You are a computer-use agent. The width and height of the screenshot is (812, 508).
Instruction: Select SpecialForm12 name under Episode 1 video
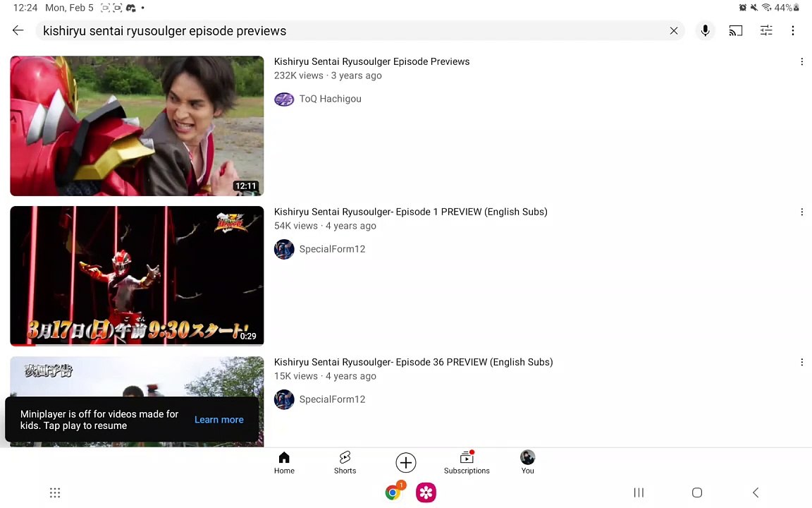[333, 249]
